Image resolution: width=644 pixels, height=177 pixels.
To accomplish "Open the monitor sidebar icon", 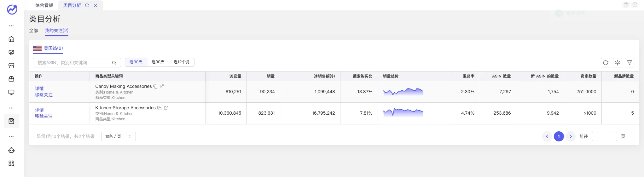I will coord(11,93).
